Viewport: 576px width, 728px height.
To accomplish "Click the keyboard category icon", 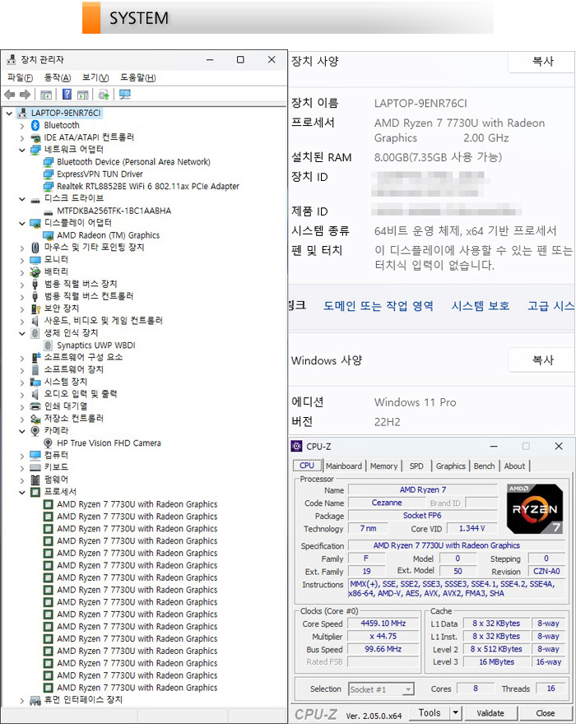I will 35,467.
